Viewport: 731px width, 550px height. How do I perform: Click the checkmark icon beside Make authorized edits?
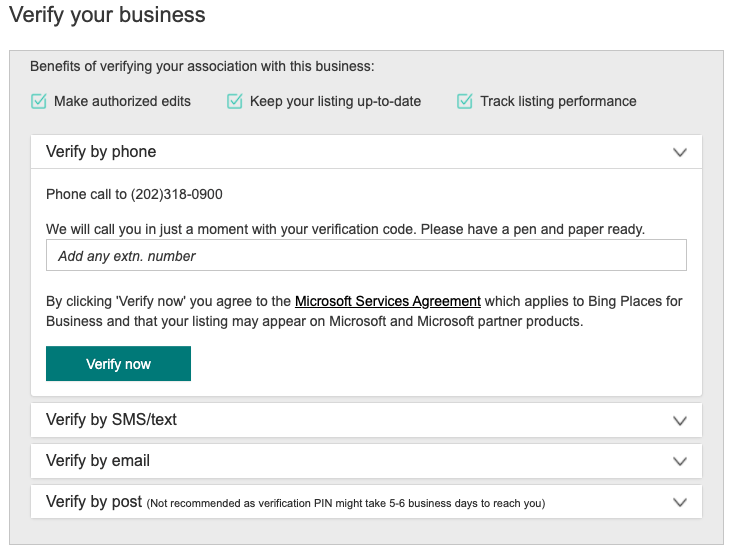[39, 101]
